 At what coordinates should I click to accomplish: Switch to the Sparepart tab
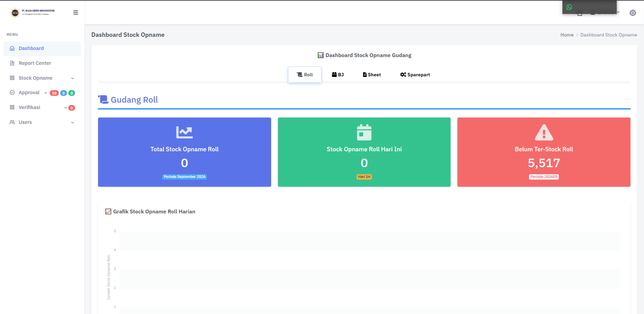[x=415, y=75]
